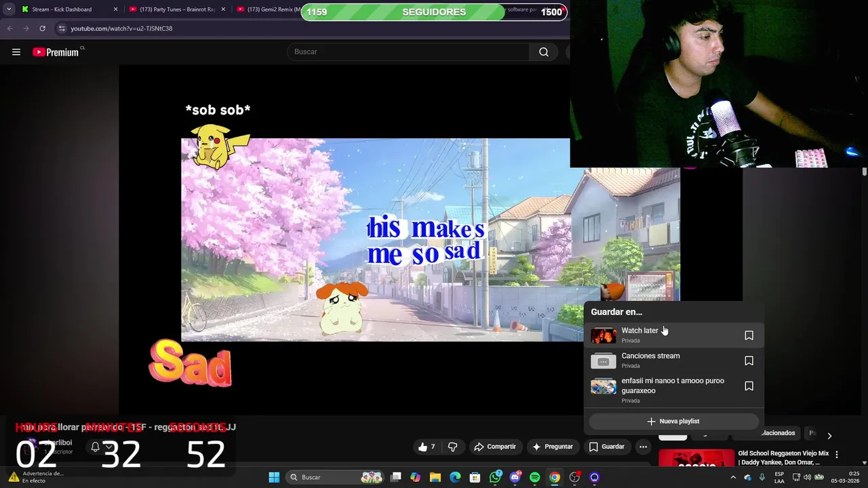Click the notification bell next to channel name
This screenshot has height=488, width=868.
click(96, 447)
